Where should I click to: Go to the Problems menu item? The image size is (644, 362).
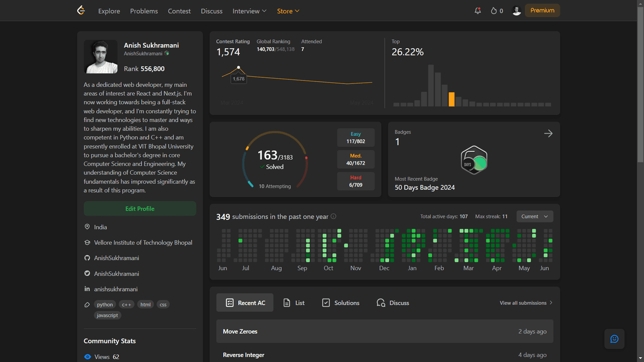[x=144, y=11]
